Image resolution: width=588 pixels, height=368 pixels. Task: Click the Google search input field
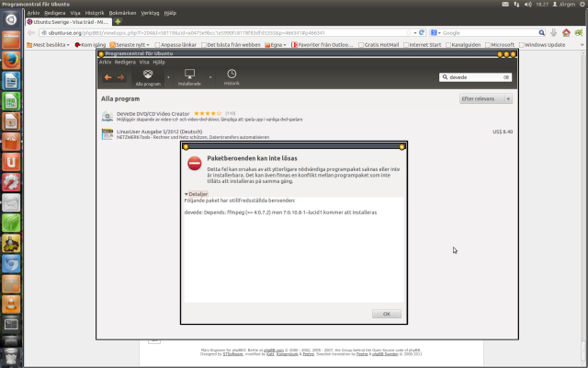click(x=490, y=33)
